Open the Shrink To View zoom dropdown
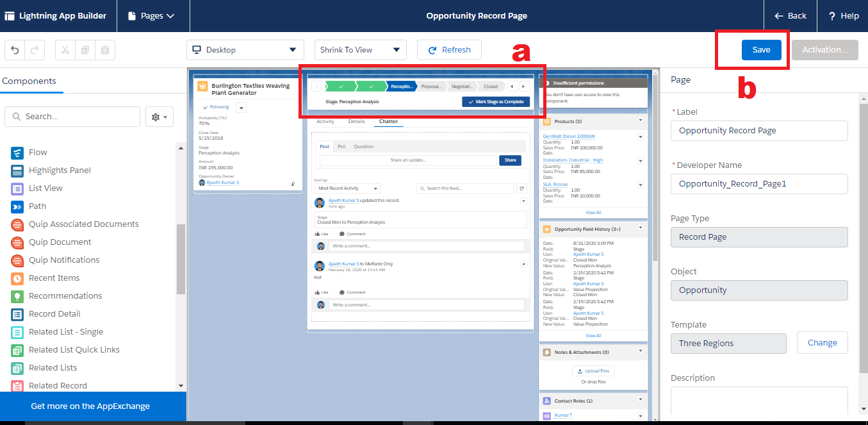 (x=360, y=49)
